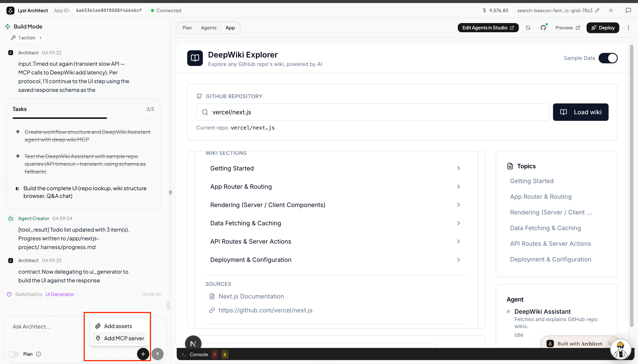Screen dimensions: 638x364
Task: Click the 9,576.85 credits balance
Action: 495,10
